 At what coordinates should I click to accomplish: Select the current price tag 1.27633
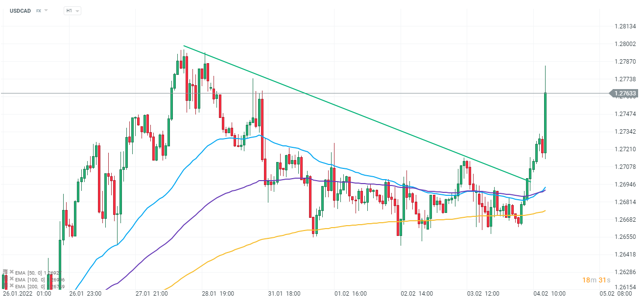click(x=625, y=93)
